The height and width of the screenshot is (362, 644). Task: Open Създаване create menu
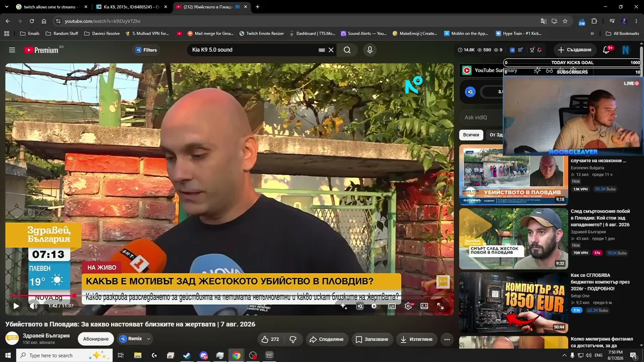pyautogui.click(x=574, y=50)
